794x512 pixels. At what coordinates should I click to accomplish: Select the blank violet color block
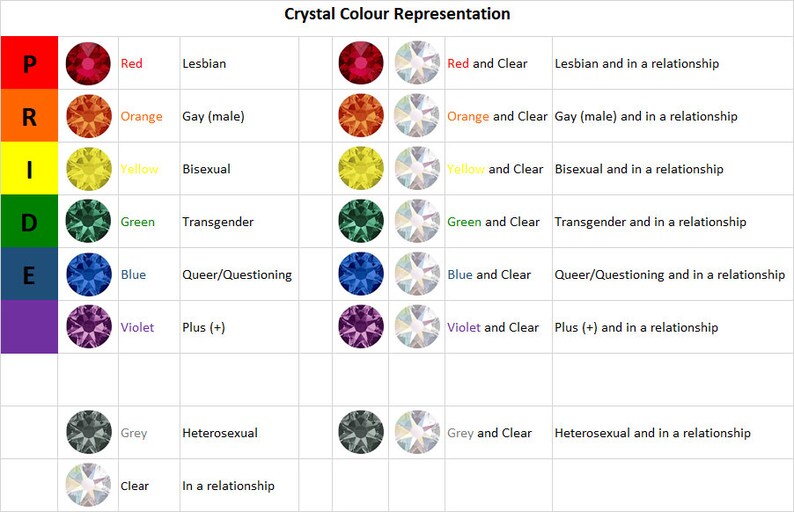(x=29, y=327)
